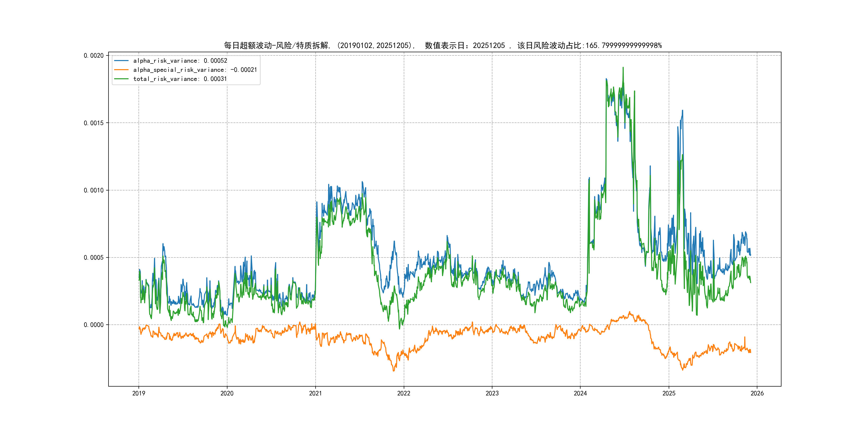Click the blue alpha_risk_variance legend line
The width and height of the screenshot is (868, 434).
click(x=121, y=61)
